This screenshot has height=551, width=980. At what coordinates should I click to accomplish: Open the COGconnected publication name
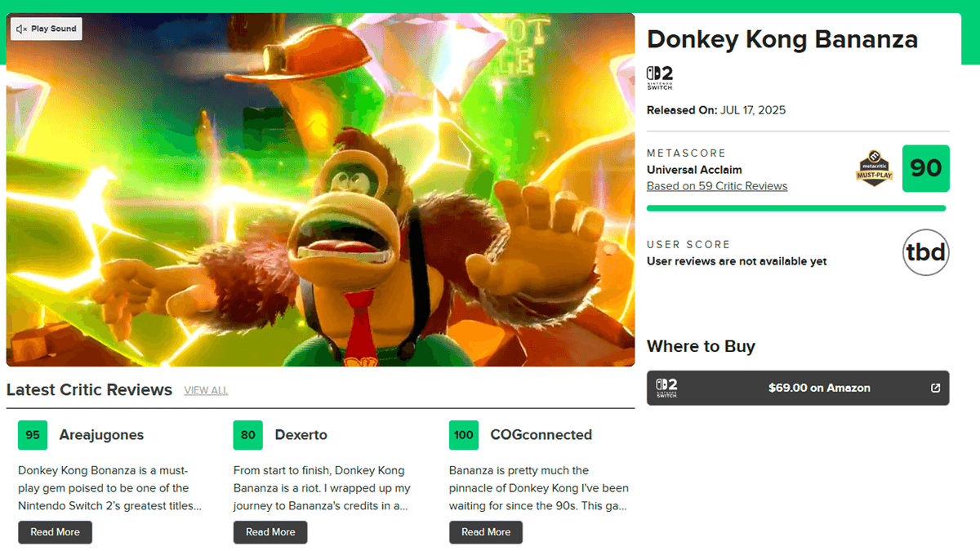tap(541, 435)
